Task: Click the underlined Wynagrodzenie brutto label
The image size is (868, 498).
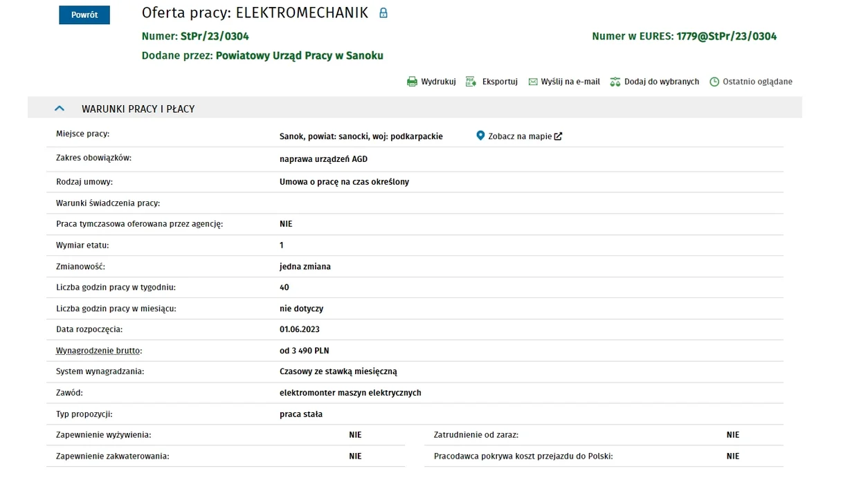Action: [99, 351]
